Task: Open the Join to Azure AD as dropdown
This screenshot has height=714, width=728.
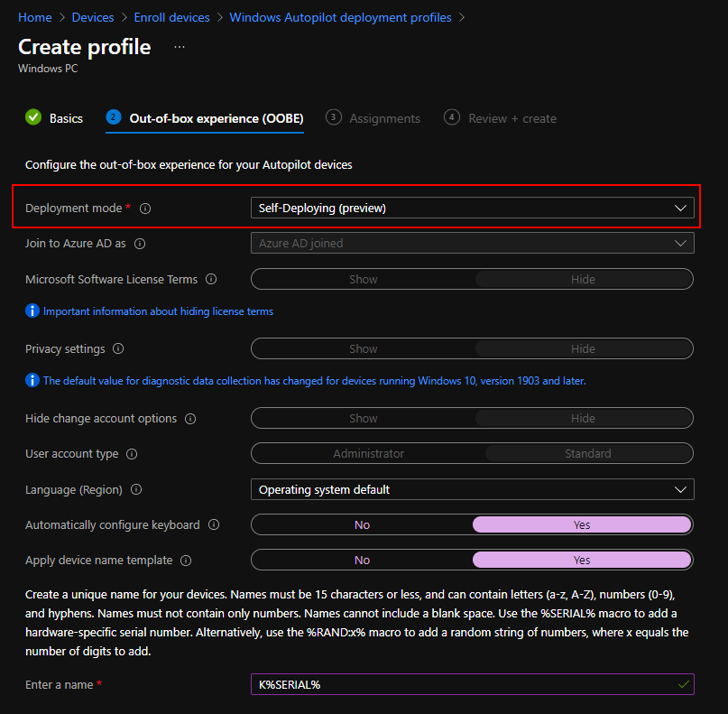Action: (471, 244)
